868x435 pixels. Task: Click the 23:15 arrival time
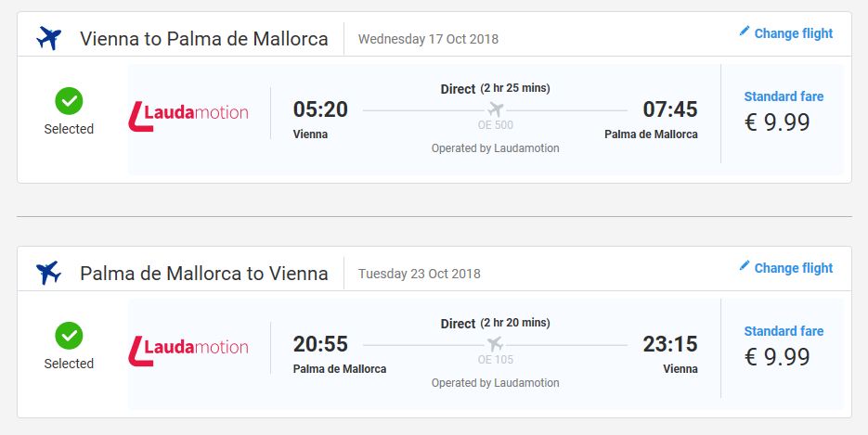(670, 344)
